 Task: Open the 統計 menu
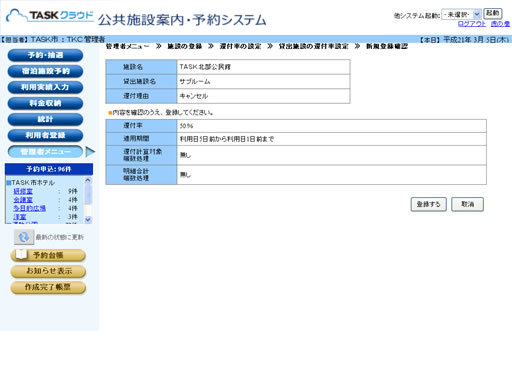click(x=45, y=119)
